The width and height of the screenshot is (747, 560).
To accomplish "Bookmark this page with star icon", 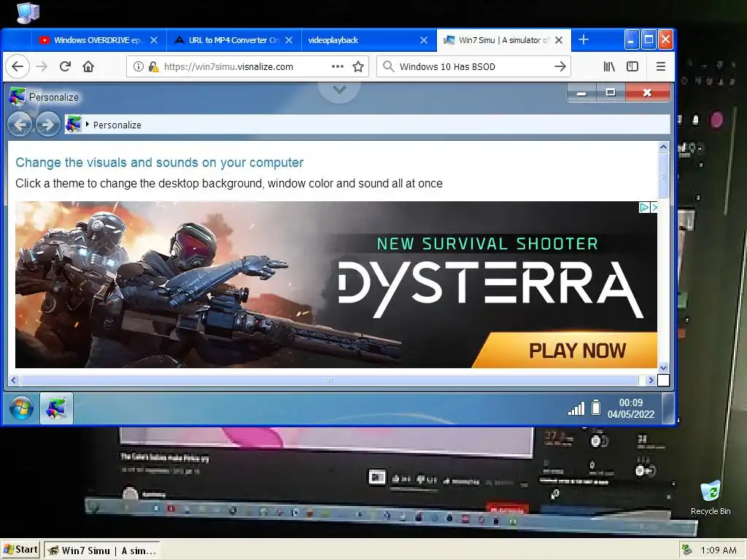I will (x=358, y=66).
